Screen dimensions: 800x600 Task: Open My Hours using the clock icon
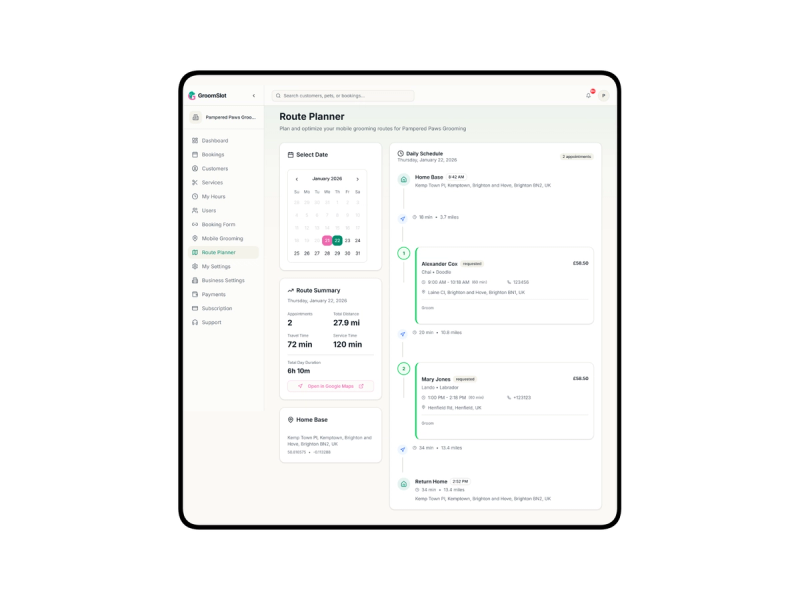197,196
